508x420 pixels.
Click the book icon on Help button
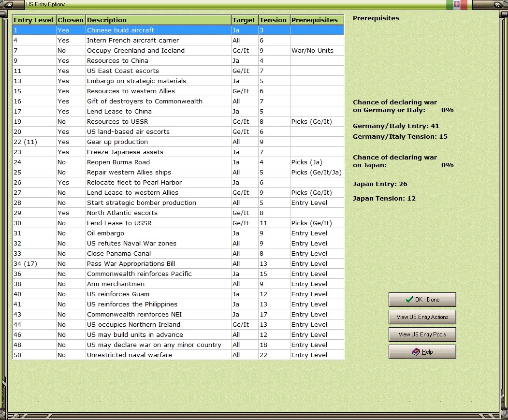pos(416,352)
